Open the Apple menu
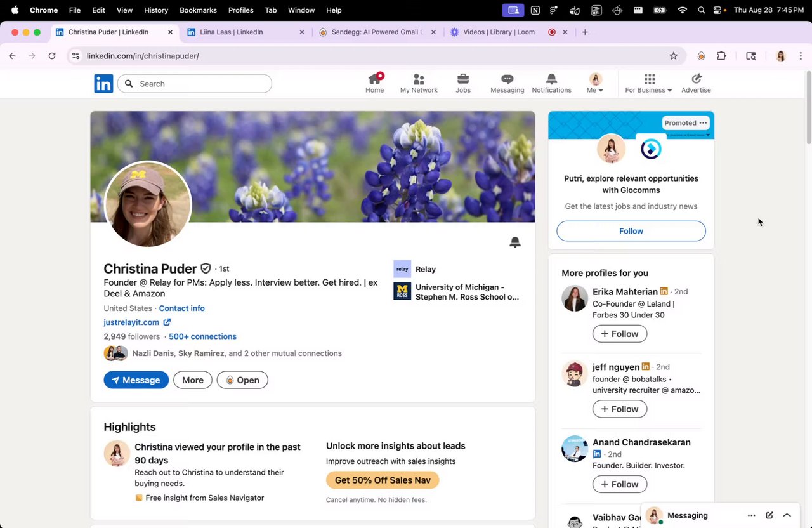 point(15,10)
